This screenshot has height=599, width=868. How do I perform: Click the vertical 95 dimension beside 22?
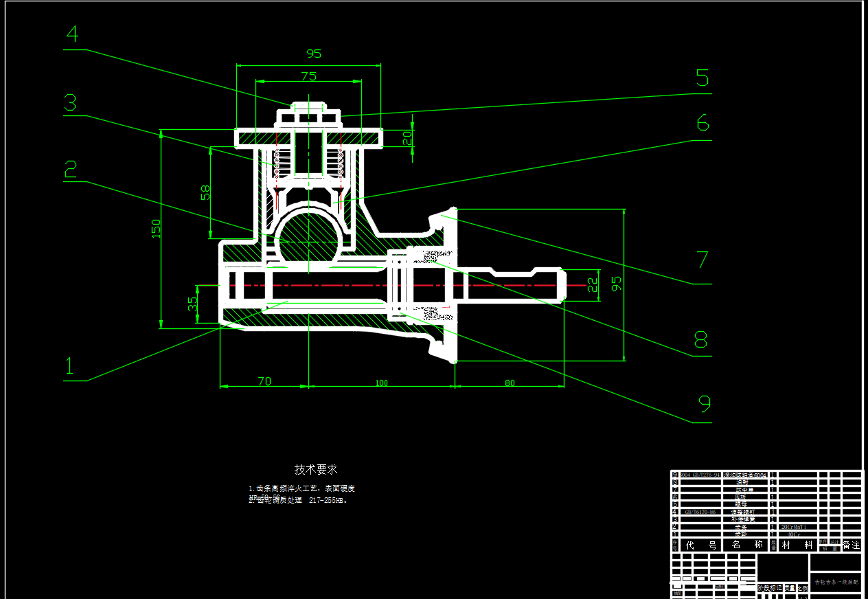coord(616,284)
